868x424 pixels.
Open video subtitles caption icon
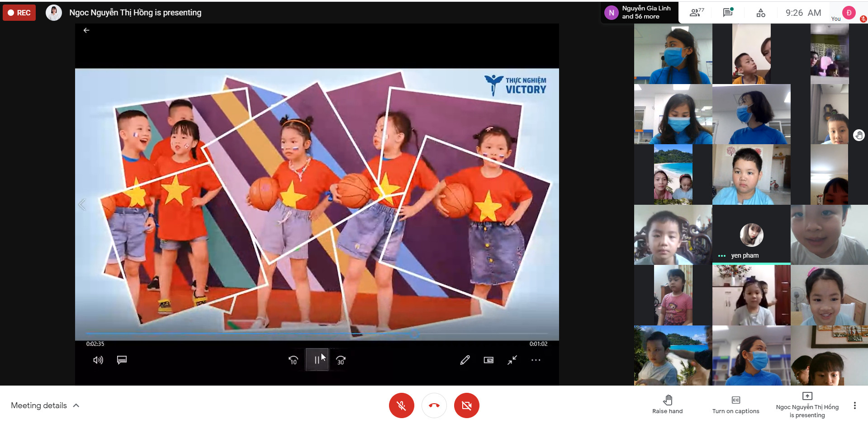pyautogui.click(x=122, y=360)
